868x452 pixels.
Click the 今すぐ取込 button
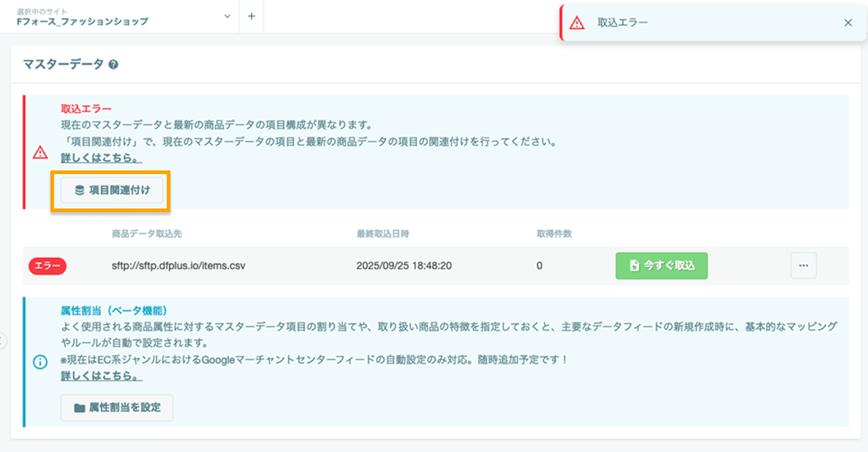(x=662, y=266)
